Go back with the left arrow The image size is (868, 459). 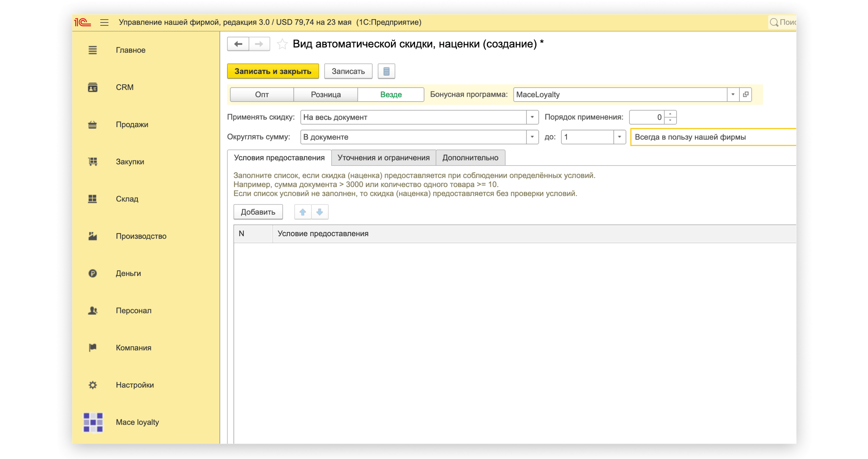tap(238, 44)
